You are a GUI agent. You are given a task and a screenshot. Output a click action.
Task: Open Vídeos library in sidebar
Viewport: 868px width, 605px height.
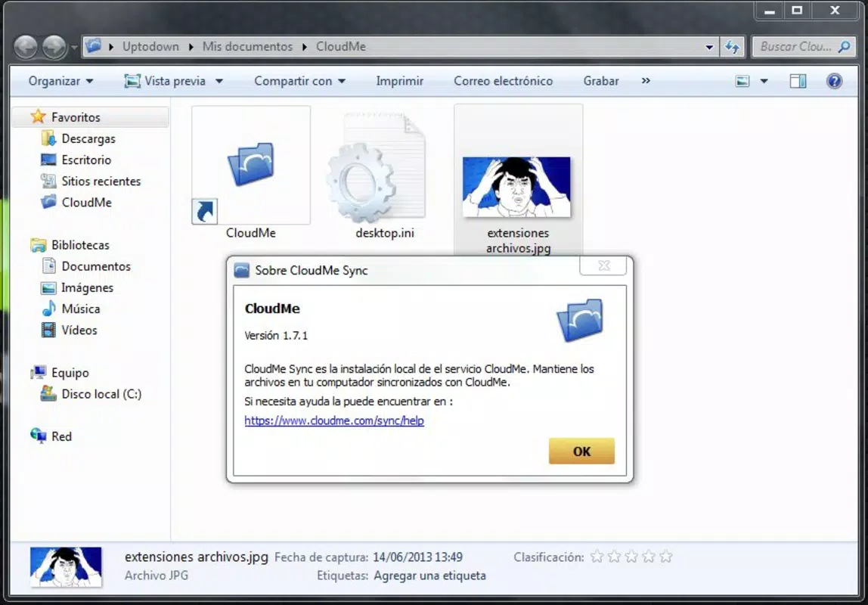pyautogui.click(x=79, y=330)
